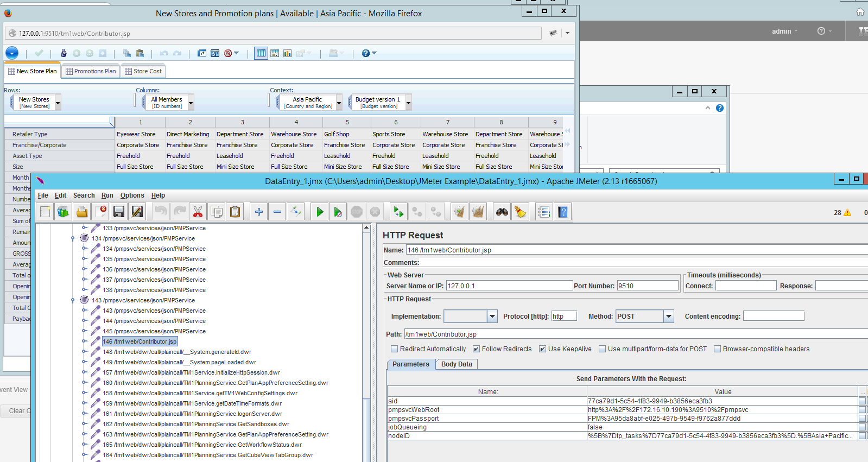Click the paste icon in Contributor toolbar
This screenshot has width=868, height=462.
pyautogui.click(x=140, y=53)
